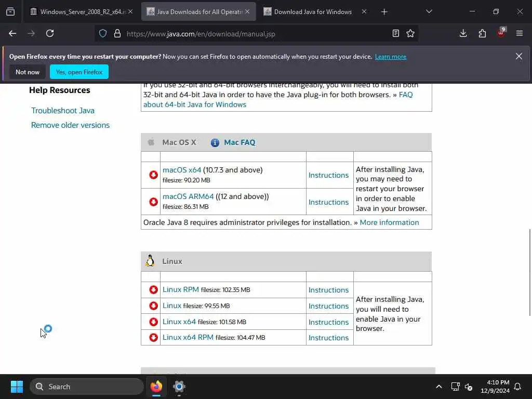The height and width of the screenshot is (399, 532).
Task: Download the Linux 99.55 MB text link
Action: tap(171, 305)
